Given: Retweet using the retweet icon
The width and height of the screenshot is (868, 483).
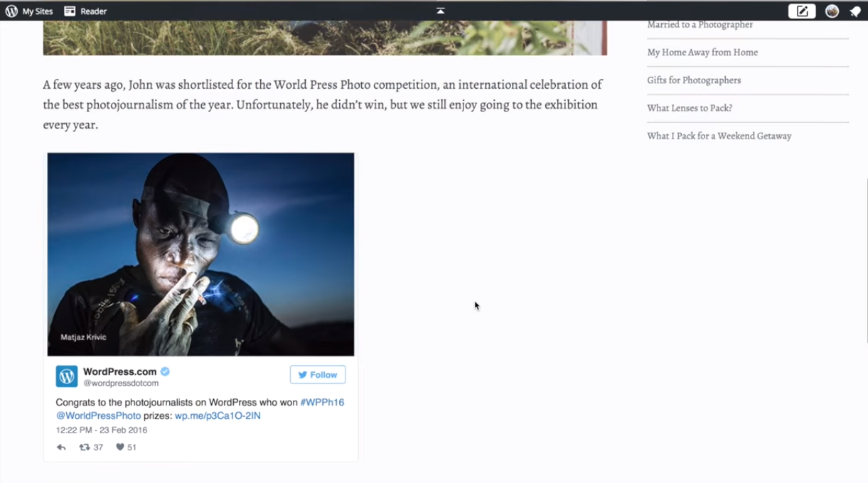Looking at the screenshot, I should [85, 447].
